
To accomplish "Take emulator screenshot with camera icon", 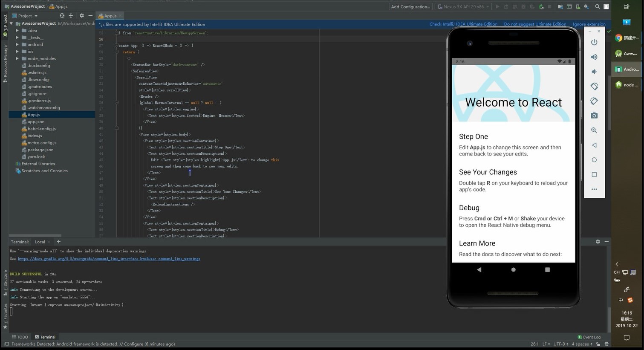I will pyautogui.click(x=594, y=116).
